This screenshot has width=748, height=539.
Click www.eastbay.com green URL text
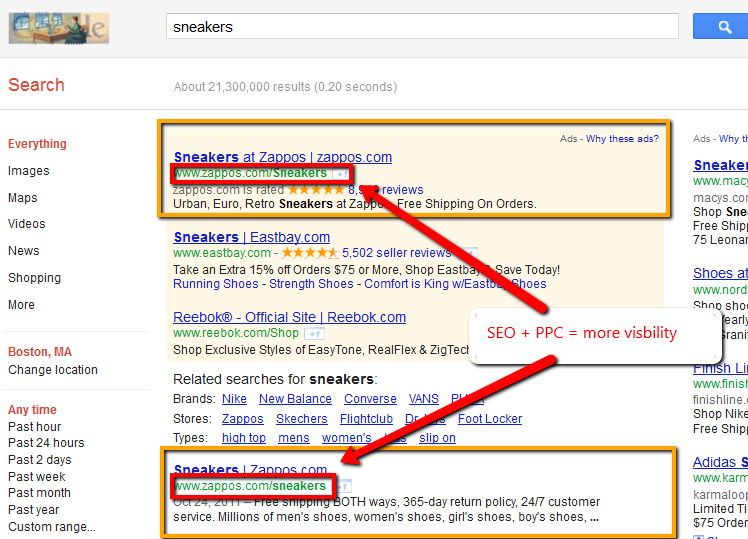[222, 253]
